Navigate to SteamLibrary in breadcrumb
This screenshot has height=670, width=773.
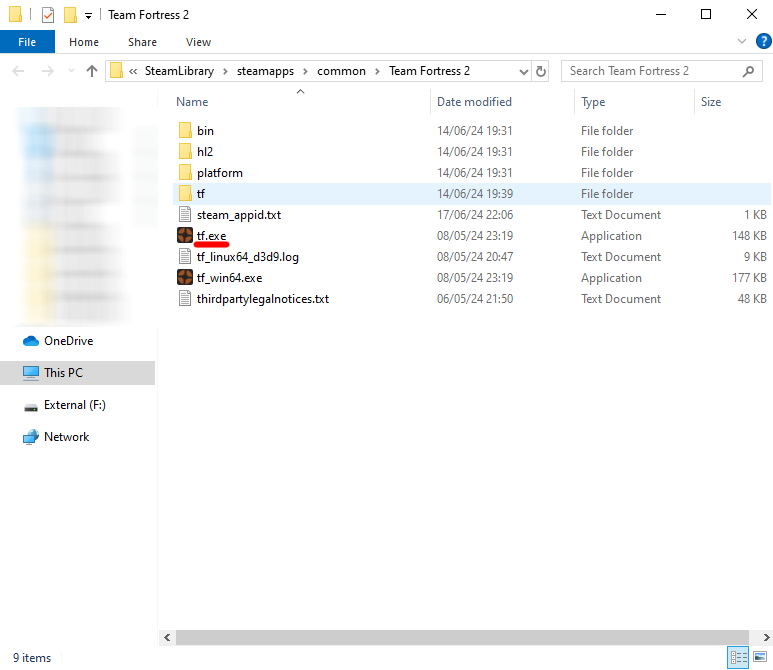(179, 71)
